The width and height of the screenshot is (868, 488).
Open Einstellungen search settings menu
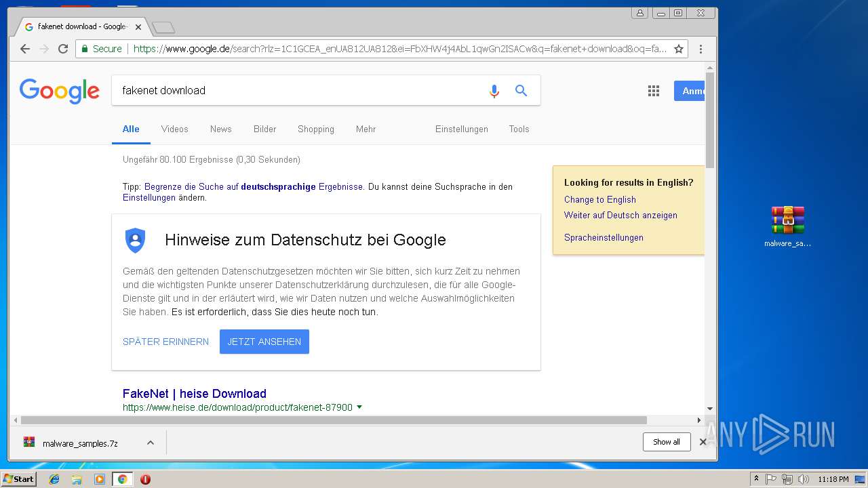pyautogui.click(x=462, y=129)
